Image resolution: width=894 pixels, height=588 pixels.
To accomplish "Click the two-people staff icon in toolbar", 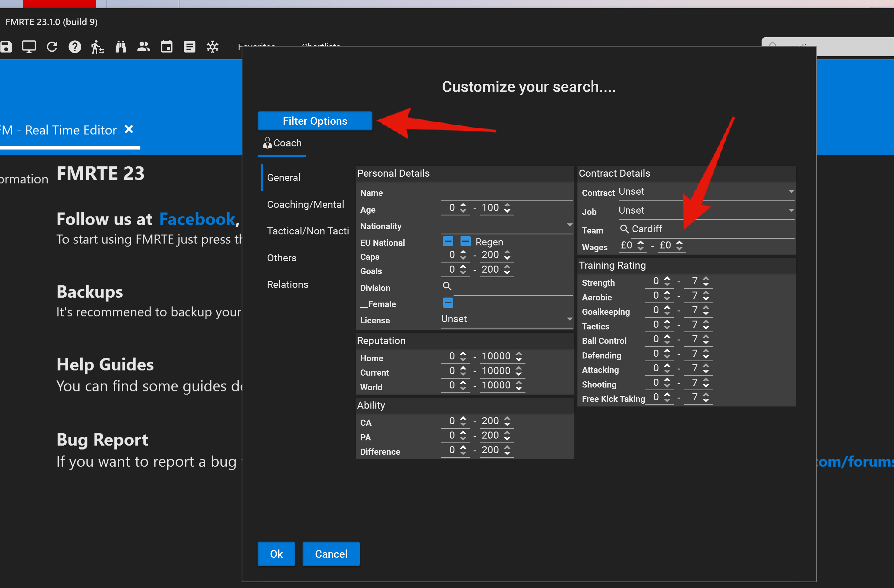I will pos(143,46).
